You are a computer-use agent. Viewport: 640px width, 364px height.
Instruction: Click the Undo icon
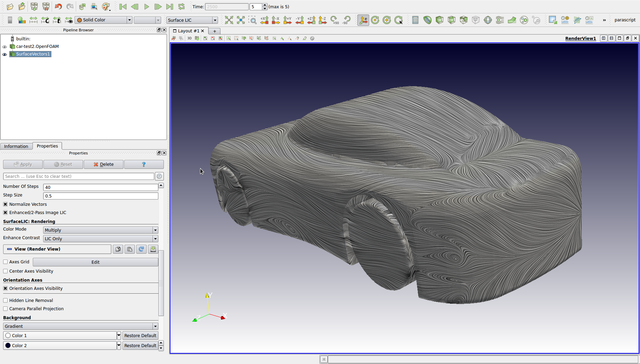point(58,7)
